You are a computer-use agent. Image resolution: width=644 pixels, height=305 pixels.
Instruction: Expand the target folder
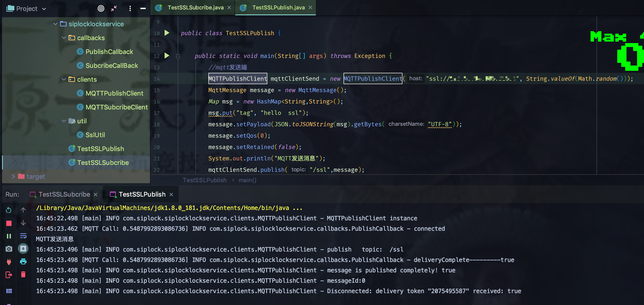tap(13, 176)
